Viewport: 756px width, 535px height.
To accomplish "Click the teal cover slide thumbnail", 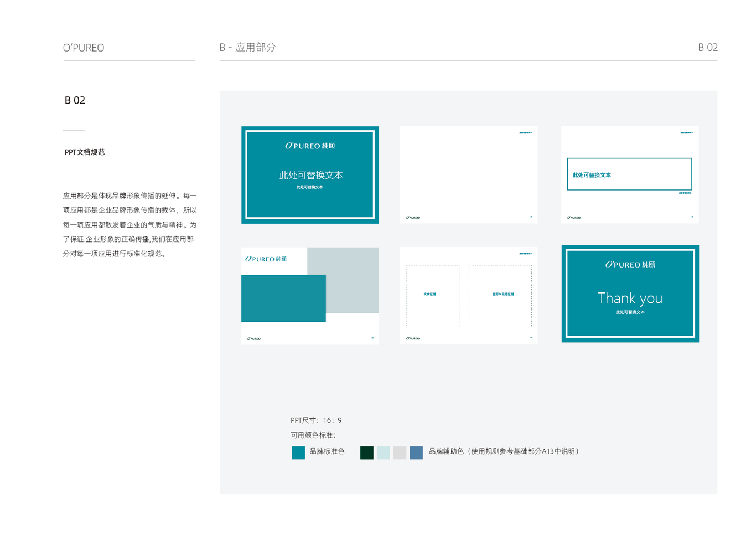I will [x=310, y=175].
